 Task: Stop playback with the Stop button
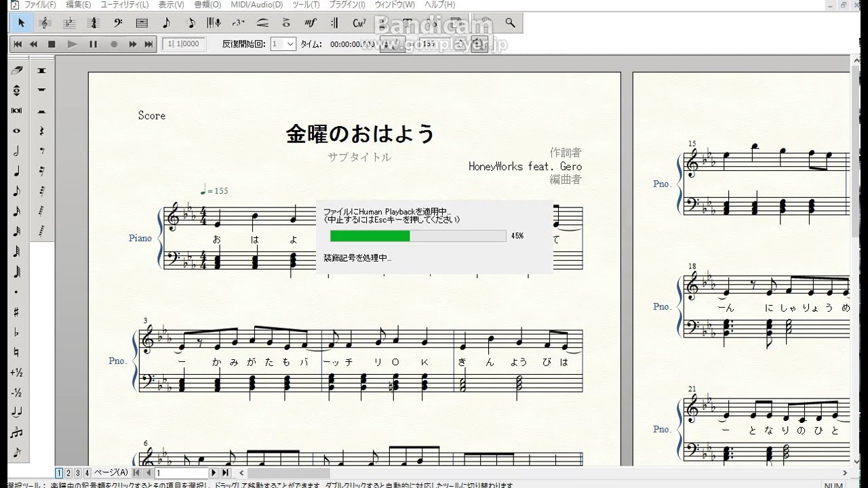(52, 44)
